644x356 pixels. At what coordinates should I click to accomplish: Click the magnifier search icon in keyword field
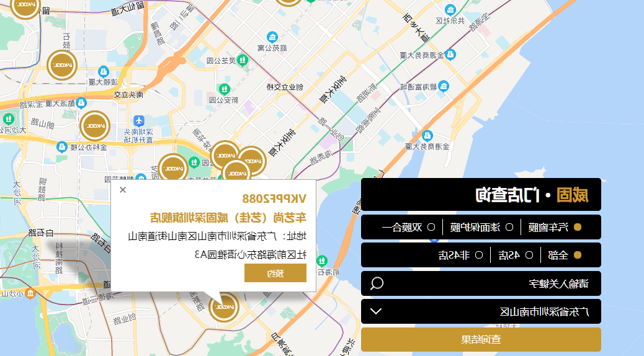[377, 283]
